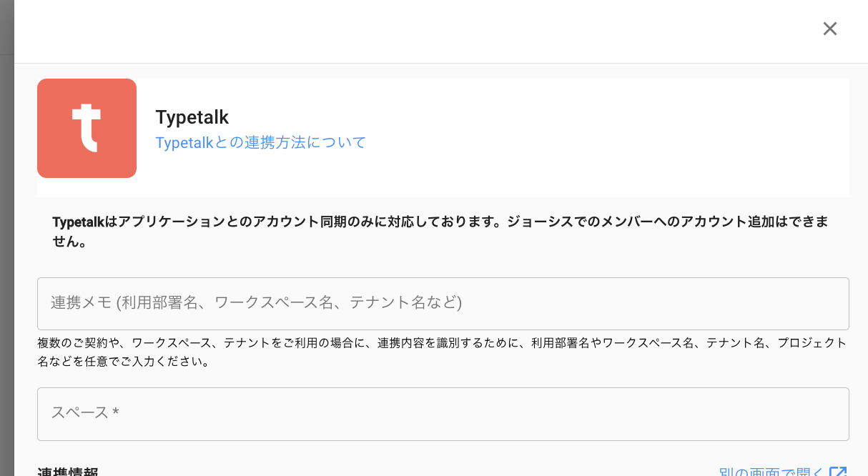The height and width of the screenshot is (476, 868).
Task: Click the 別の画面で開く link
Action: [771, 472]
